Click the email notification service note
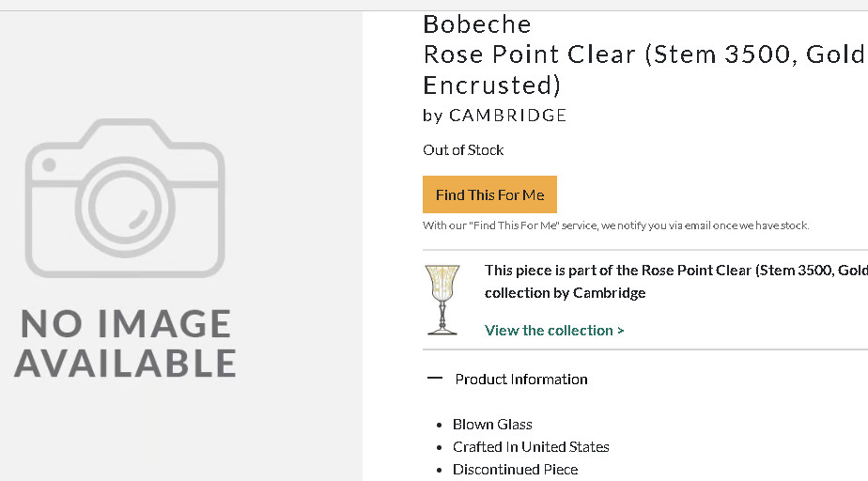The height and width of the screenshot is (481, 868). (x=615, y=225)
